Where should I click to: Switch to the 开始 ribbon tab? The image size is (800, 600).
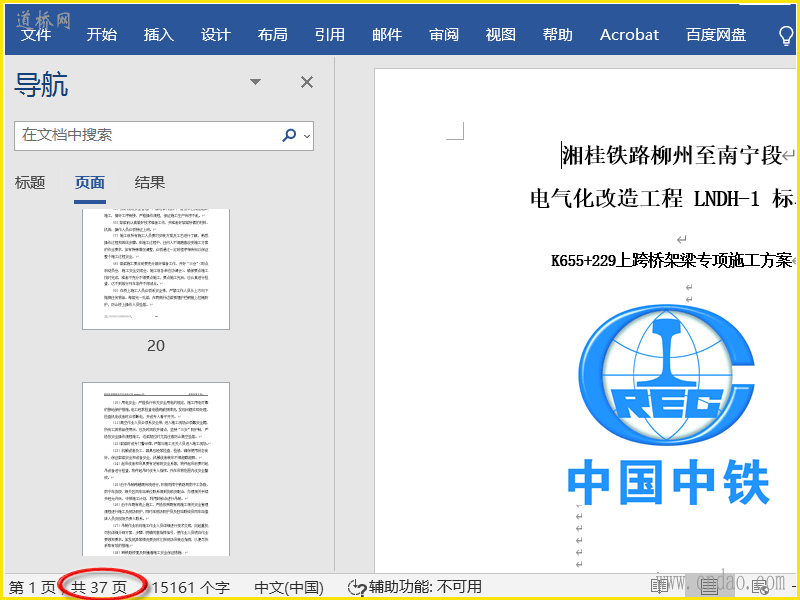pos(102,35)
